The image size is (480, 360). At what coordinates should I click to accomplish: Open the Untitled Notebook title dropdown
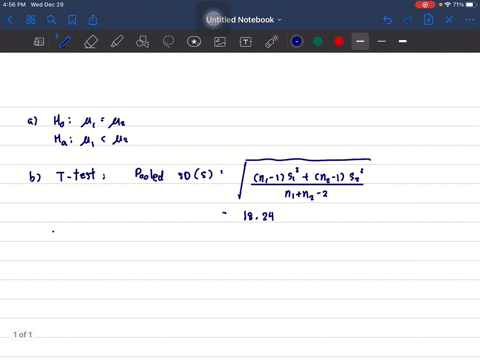(244, 20)
